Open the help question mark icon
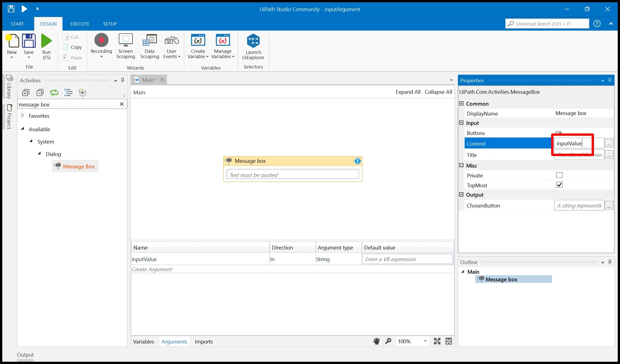 597,24
